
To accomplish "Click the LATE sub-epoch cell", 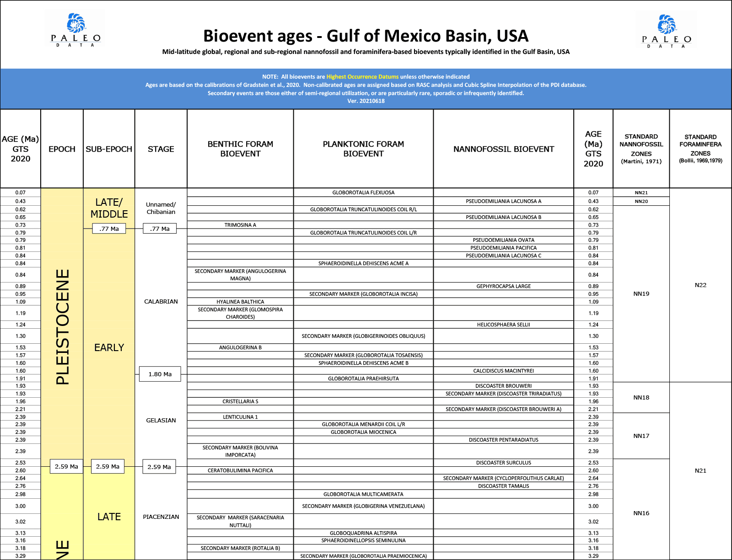I will coord(109,517).
